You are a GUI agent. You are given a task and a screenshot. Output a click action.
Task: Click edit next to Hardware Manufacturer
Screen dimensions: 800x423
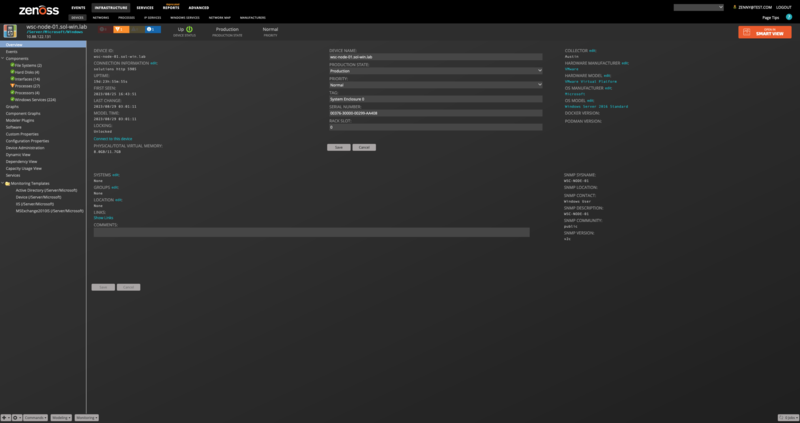pos(626,63)
